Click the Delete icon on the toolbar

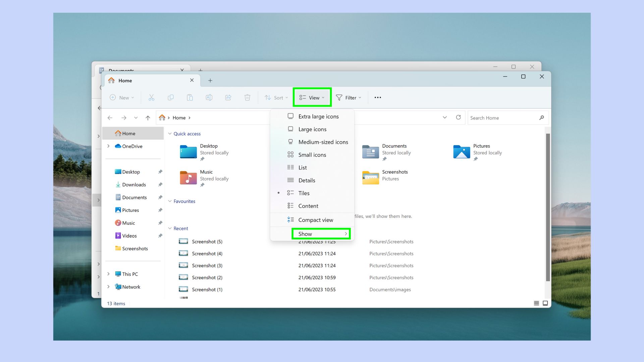[248, 98]
